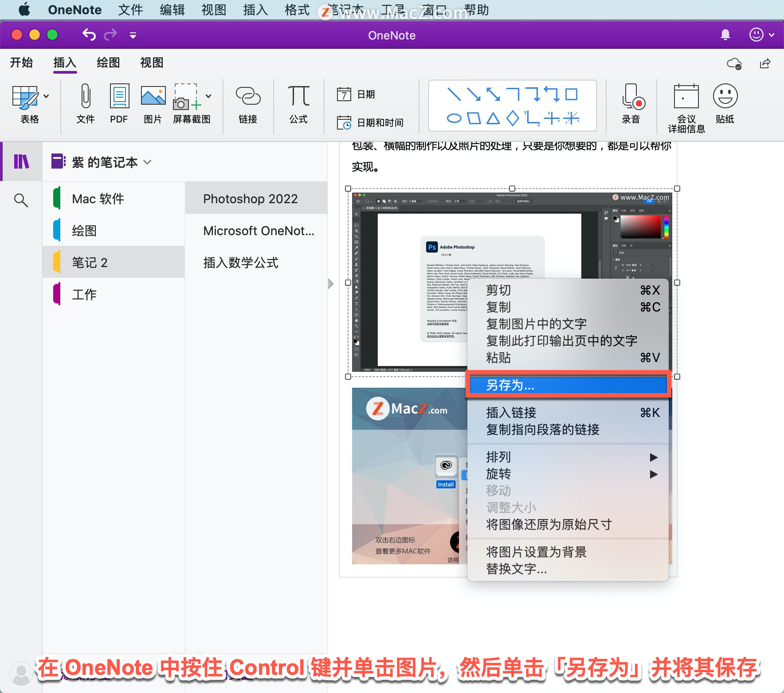
Task: Check cloud sync status icon
Action: 734,63
